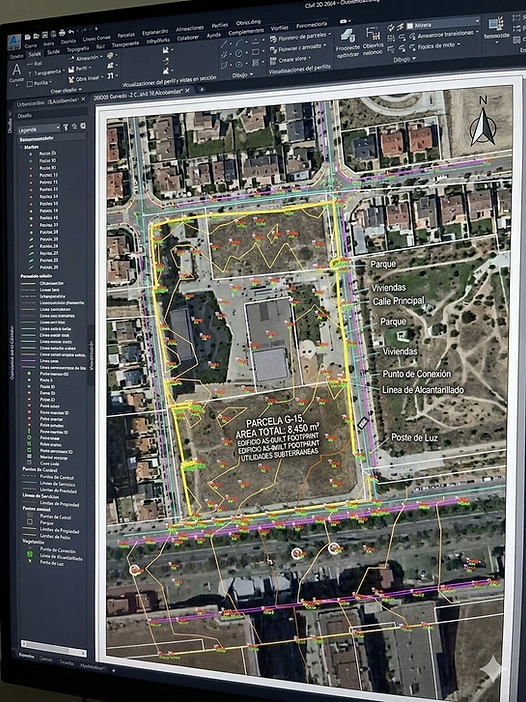Click the line draw tool in Dibujo panel
This screenshot has width=526, height=702.
click(224, 44)
